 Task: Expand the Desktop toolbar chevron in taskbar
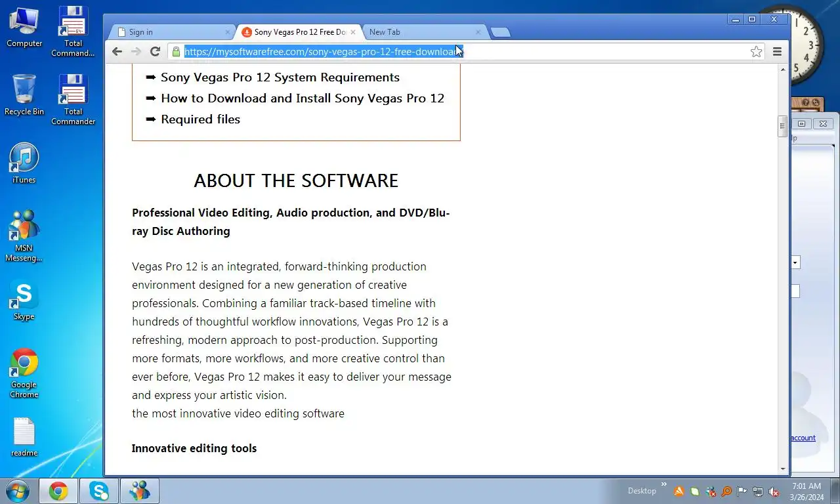[663, 485]
